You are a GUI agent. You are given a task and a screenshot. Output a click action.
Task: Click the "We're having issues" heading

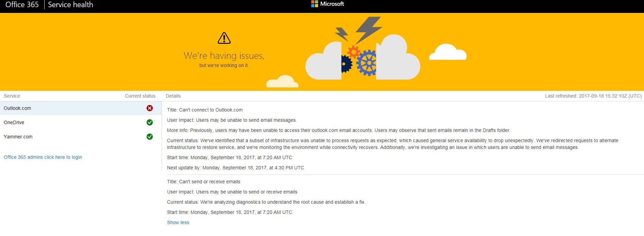coord(224,55)
